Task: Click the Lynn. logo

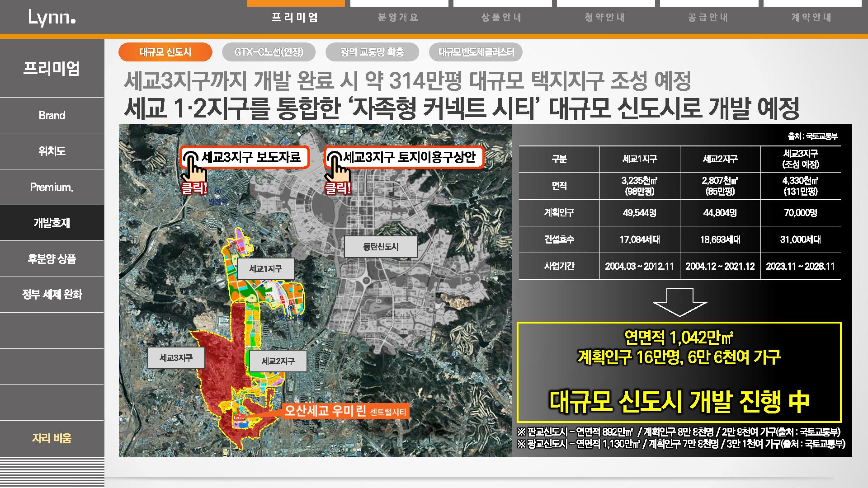Action: pyautogui.click(x=52, y=18)
